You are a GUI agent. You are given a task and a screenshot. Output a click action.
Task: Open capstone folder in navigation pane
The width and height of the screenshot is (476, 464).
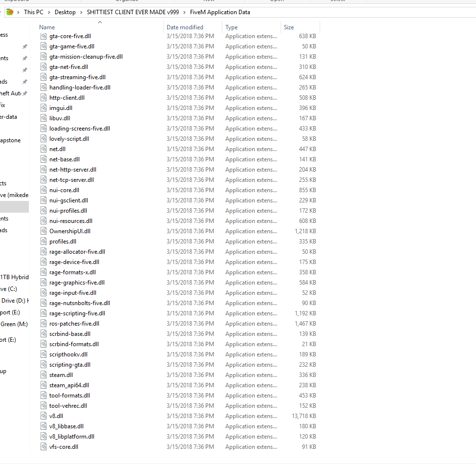click(x=10, y=140)
